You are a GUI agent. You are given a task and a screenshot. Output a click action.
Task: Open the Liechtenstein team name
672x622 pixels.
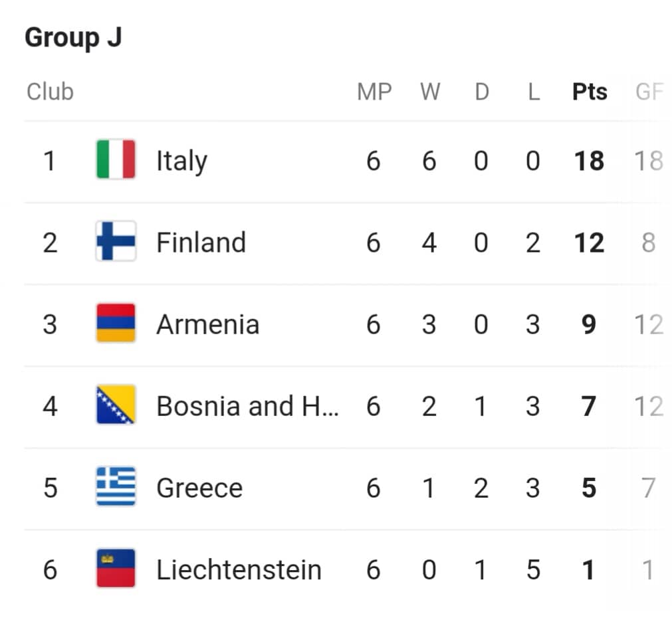[x=239, y=570]
